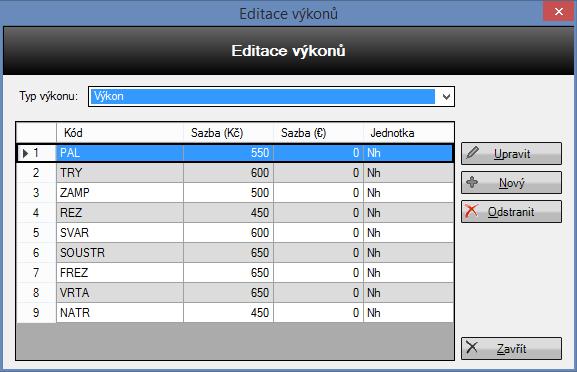Click the euro rate 0 in TRY row
The height and width of the screenshot is (372, 577).
[318, 173]
